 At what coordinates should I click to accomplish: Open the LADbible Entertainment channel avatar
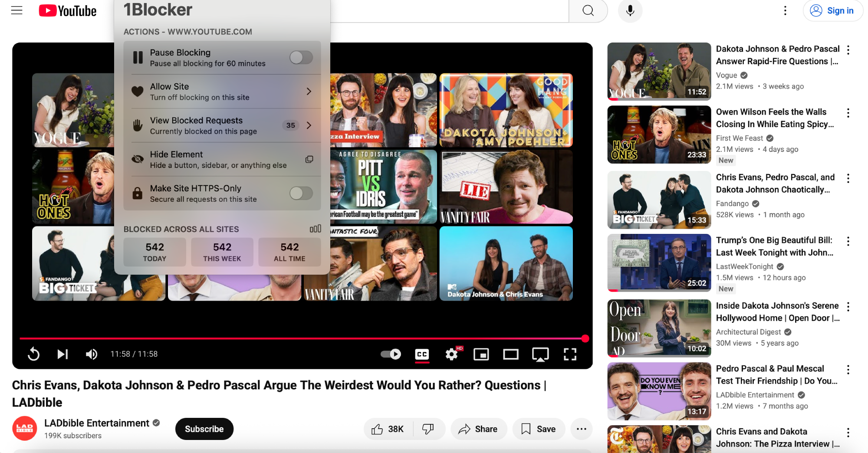pos(24,428)
